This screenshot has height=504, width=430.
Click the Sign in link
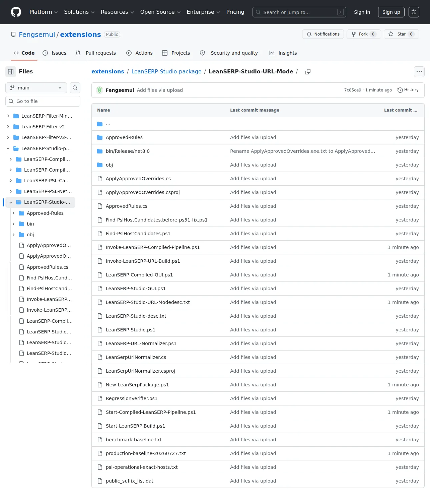[x=362, y=12]
